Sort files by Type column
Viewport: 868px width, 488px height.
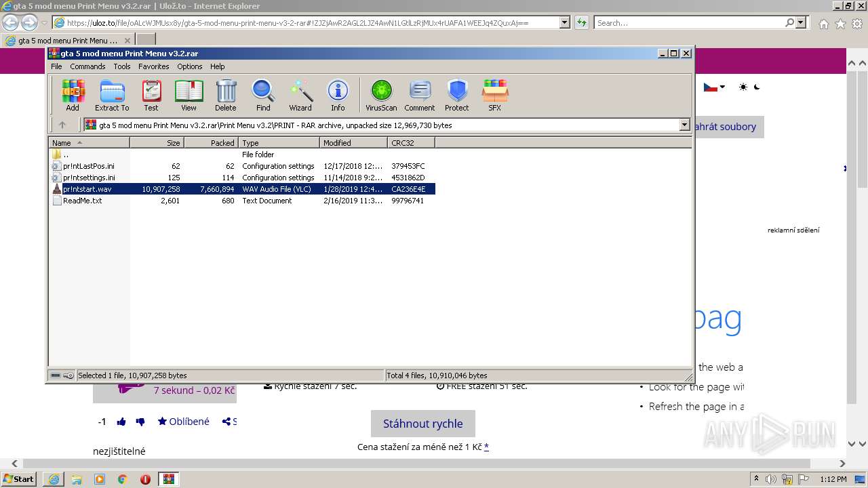pos(279,142)
